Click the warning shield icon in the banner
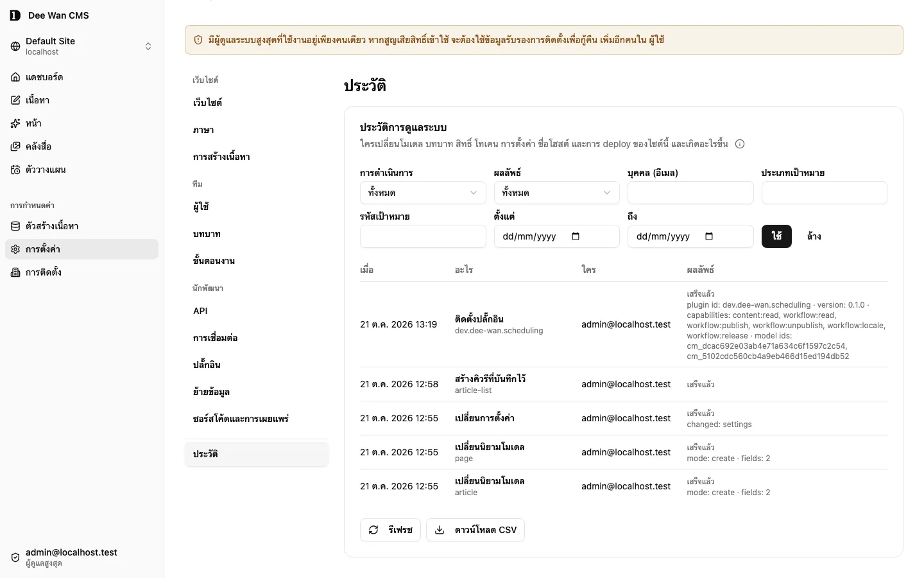This screenshot has width=924, height=578. pyautogui.click(x=198, y=40)
